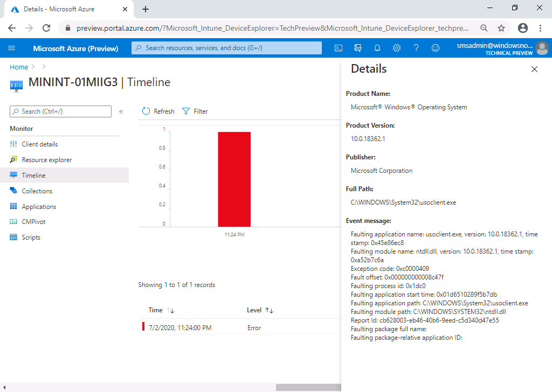
Task: Click the left menu Search box
Action: [60, 111]
